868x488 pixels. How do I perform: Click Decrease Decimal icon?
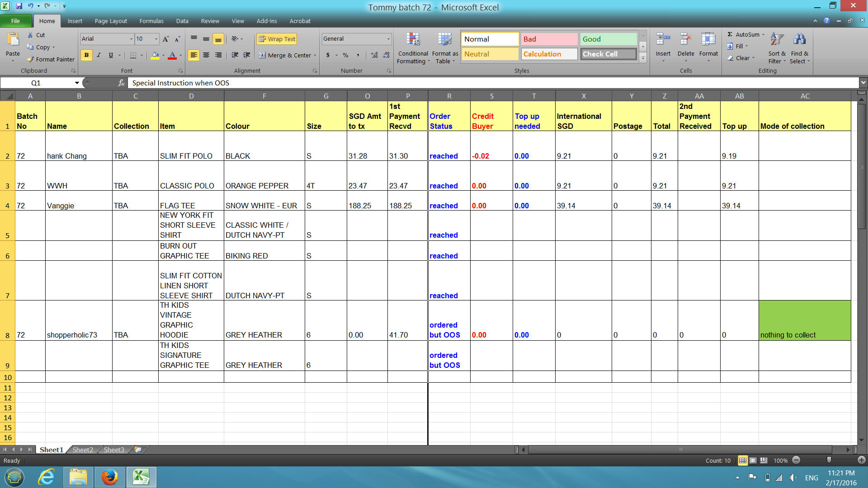[x=386, y=55]
